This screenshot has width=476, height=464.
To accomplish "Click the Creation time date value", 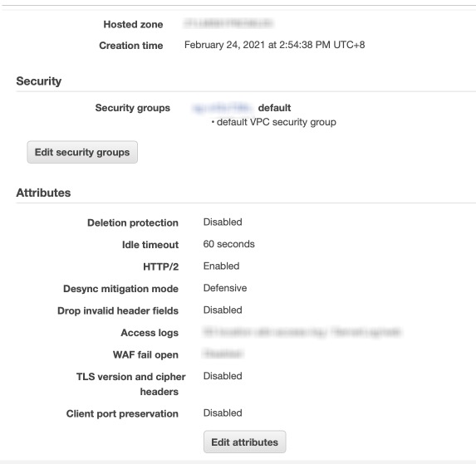I will (274, 45).
